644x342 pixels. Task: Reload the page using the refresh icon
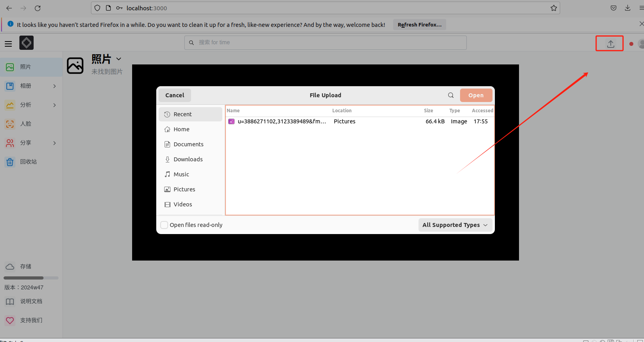pos(38,8)
